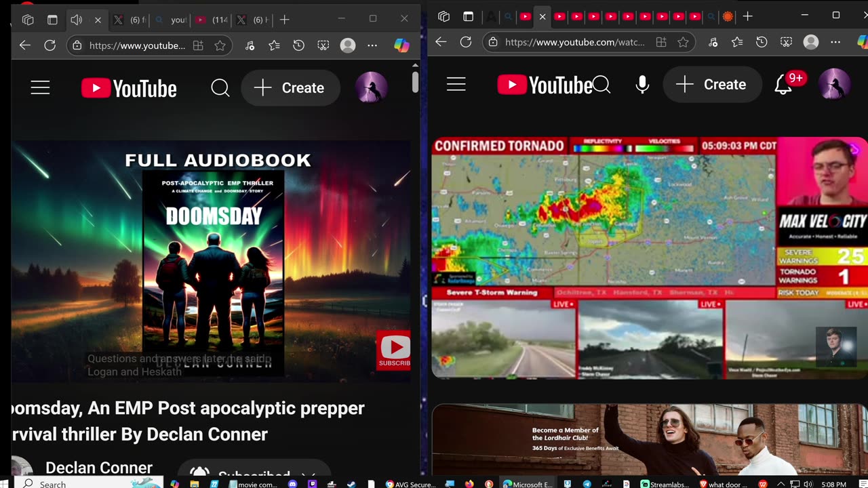Open a new tab in the left browser
868x488 pixels.
coord(285,20)
